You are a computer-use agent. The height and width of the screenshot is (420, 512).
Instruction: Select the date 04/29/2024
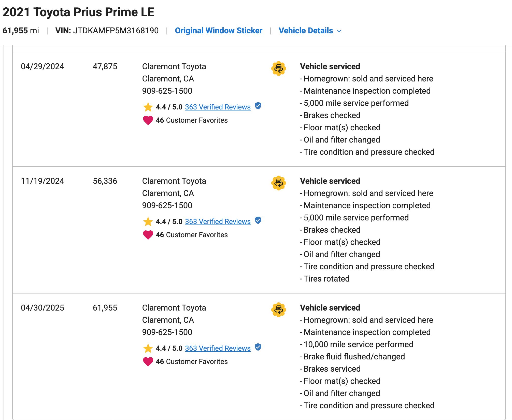[42, 66]
